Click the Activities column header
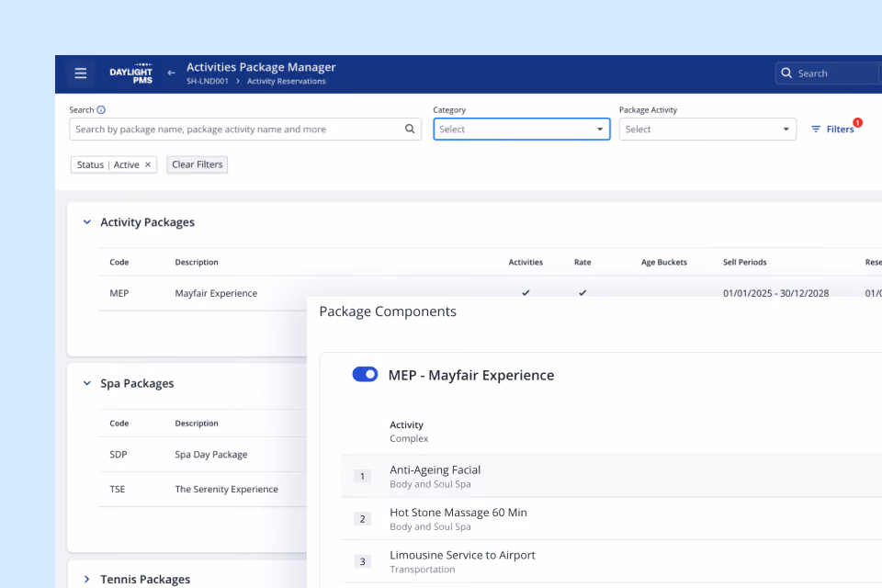 526,262
